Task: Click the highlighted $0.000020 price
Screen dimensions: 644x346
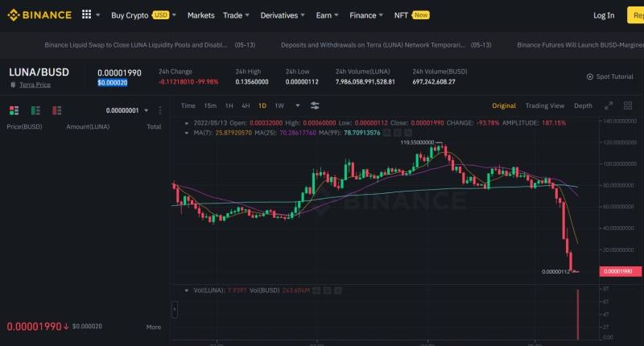Action: [113, 83]
